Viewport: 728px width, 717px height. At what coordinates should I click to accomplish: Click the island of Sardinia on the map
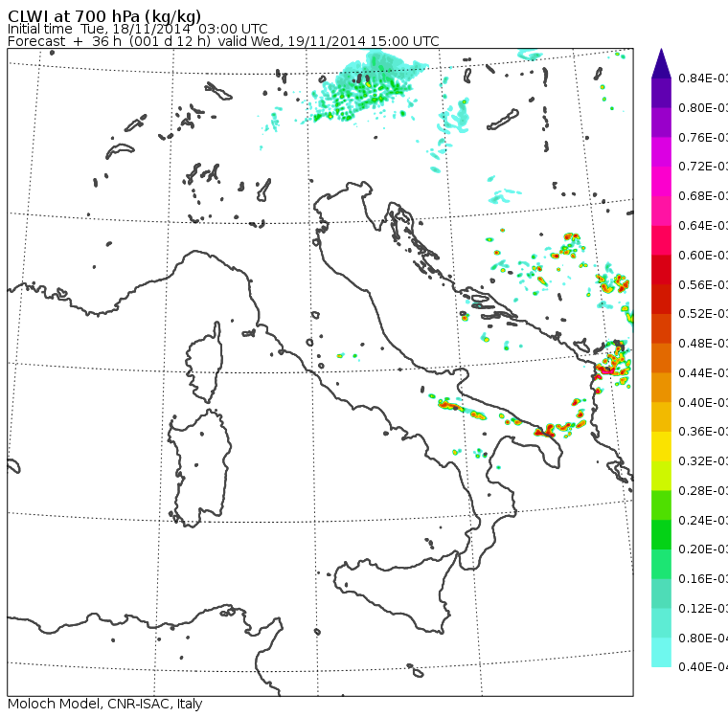point(199,469)
